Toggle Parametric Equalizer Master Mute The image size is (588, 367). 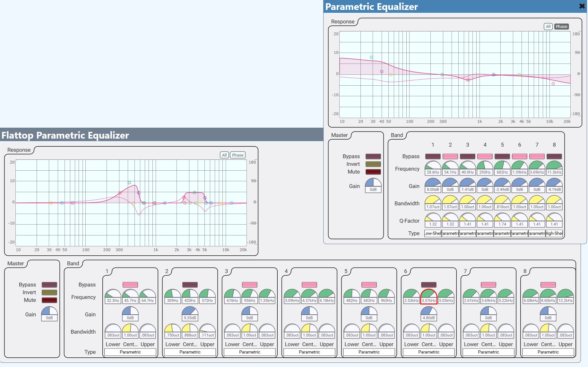373,172
